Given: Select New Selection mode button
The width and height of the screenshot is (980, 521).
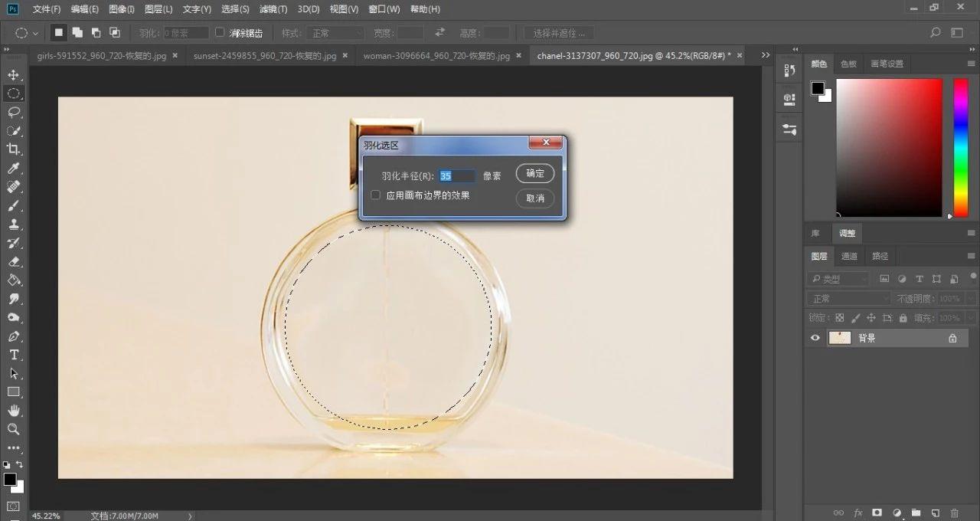Looking at the screenshot, I should [x=58, y=33].
